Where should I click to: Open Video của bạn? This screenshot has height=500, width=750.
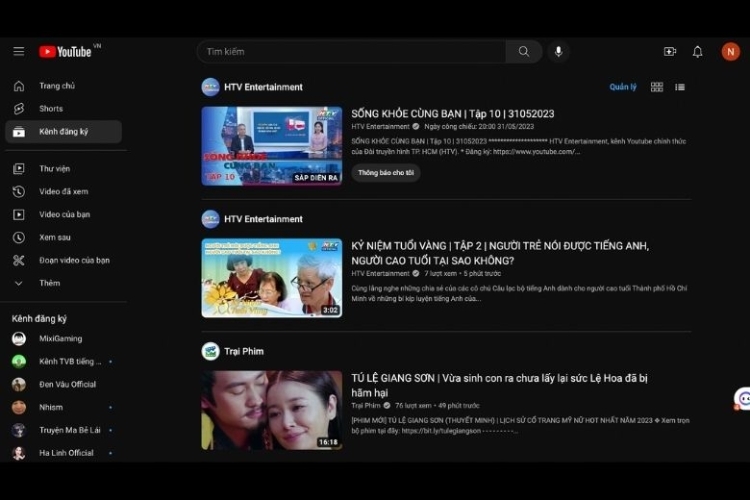click(64, 214)
